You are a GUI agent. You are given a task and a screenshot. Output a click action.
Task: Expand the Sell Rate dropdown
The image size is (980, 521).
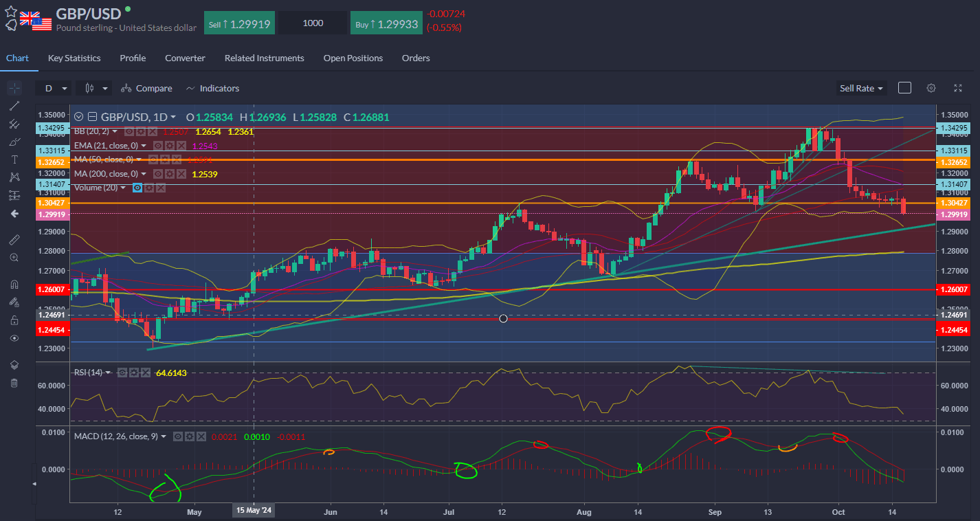click(x=861, y=88)
